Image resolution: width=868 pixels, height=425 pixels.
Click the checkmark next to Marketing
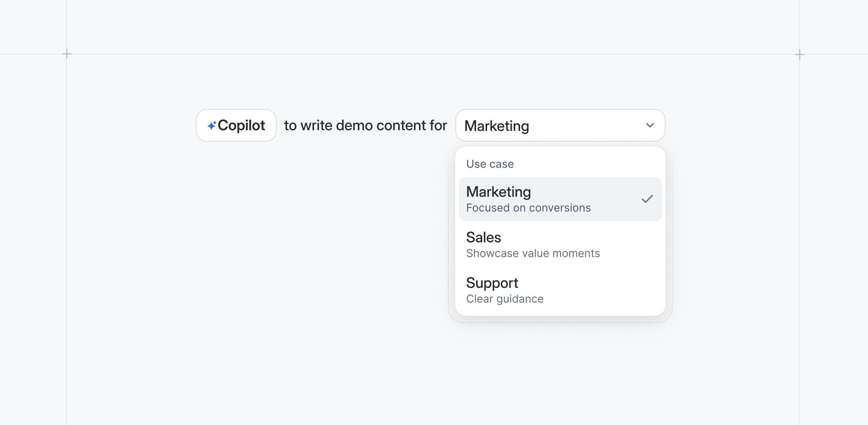647,199
